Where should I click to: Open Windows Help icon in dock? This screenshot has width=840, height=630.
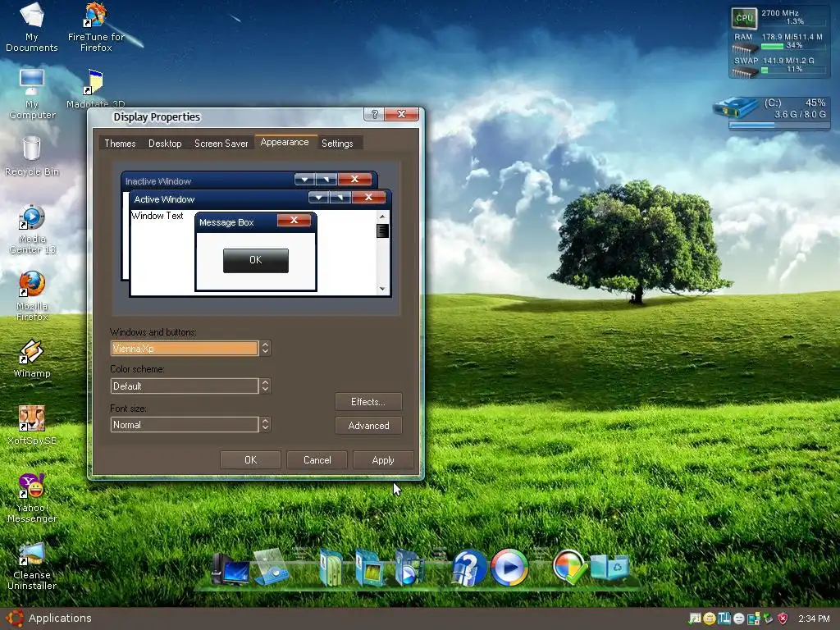click(x=468, y=568)
